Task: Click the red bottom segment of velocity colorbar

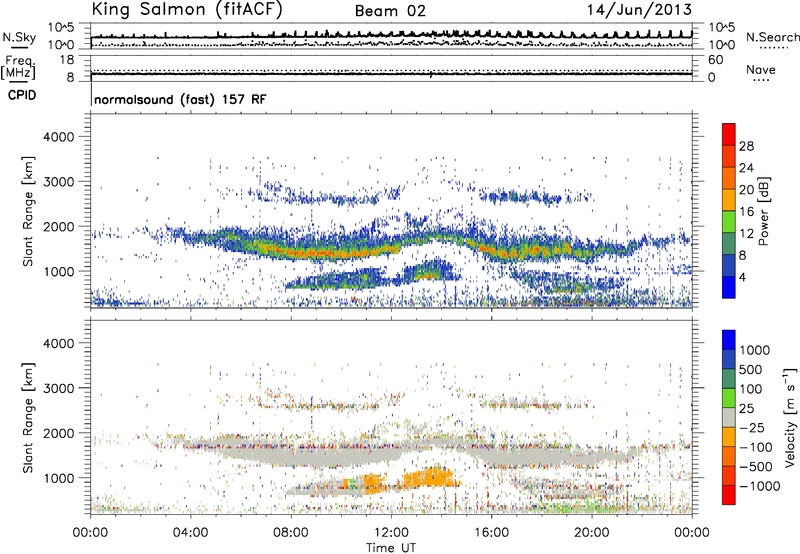Action: 729,495
